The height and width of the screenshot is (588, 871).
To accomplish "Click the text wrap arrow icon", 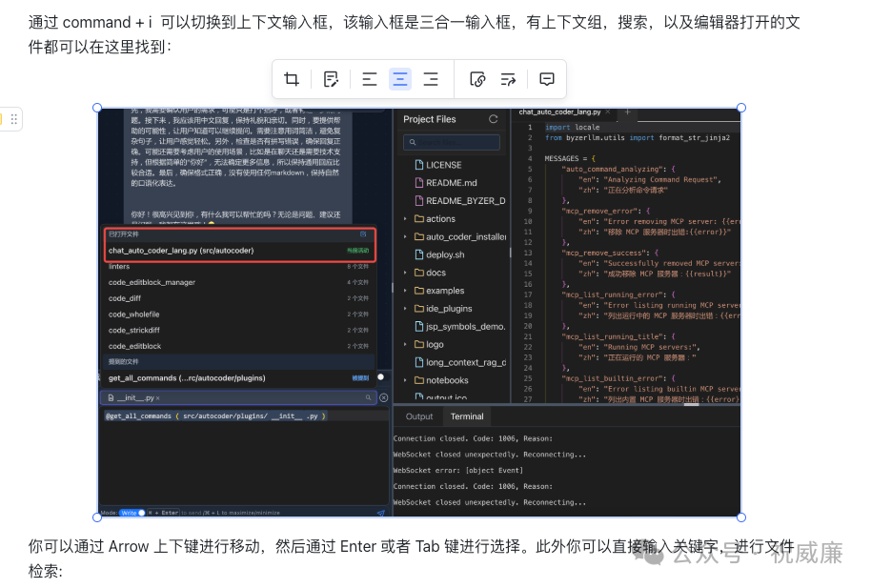I will 508,79.
